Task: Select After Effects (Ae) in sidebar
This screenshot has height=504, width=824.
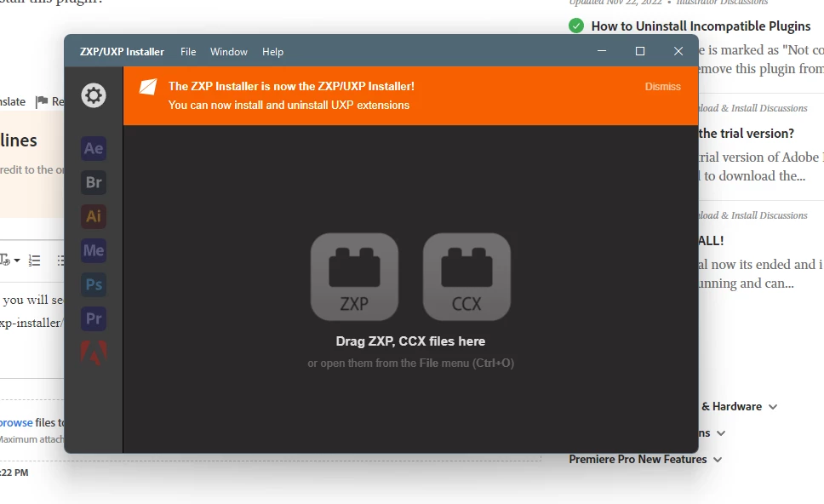Action: tap(94, 148)
